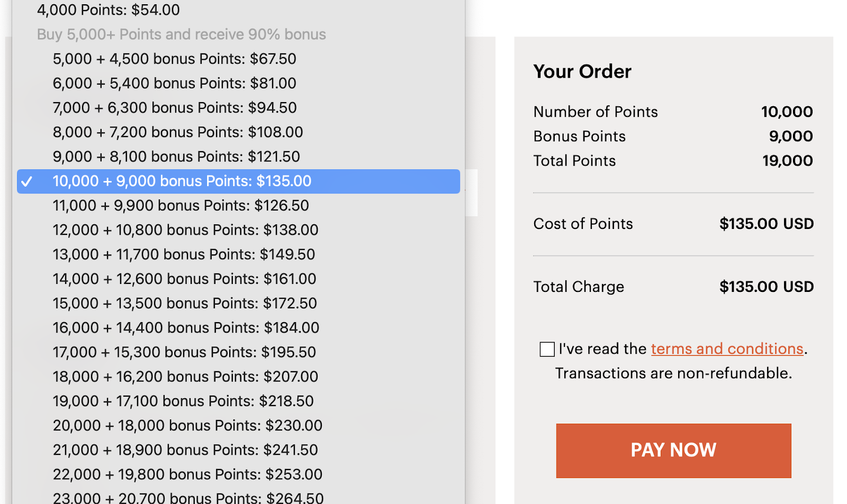Select 18,000 + 16,200 bonus Points: $207.00

[x=185, y=377]
